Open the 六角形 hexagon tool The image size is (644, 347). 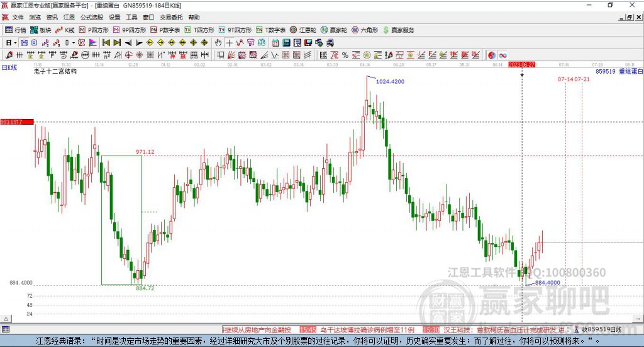coord(365,30)
